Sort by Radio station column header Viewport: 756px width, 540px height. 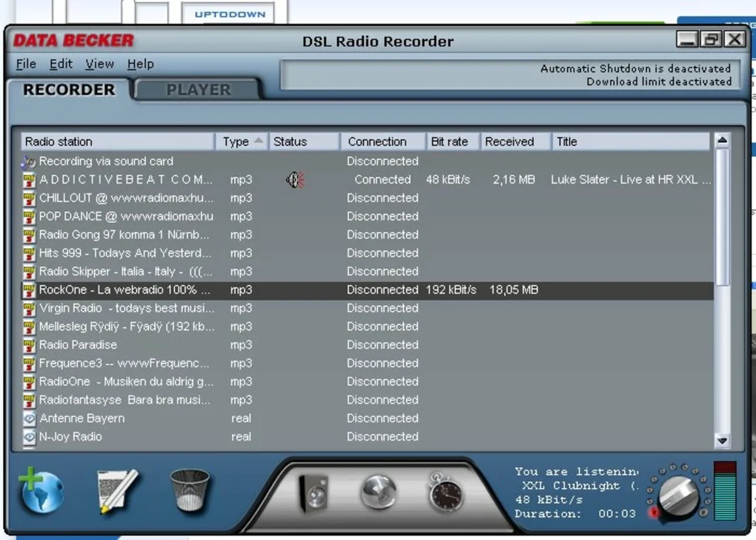coord(117,141)
